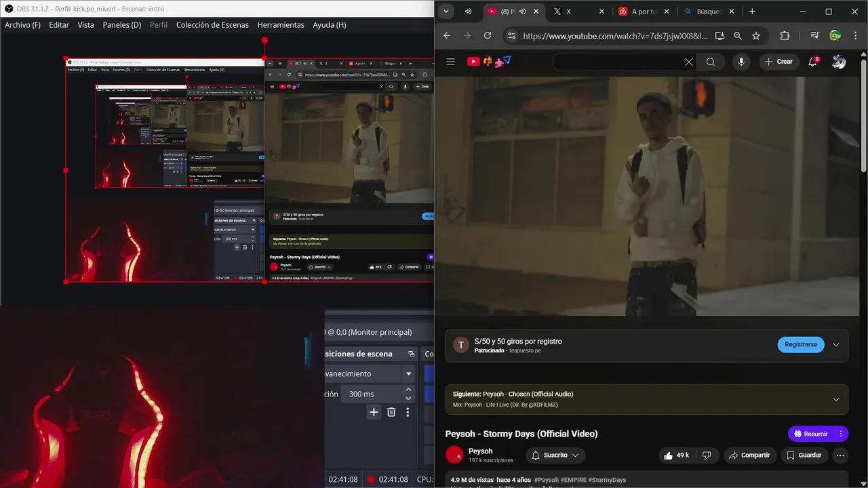Click the scrollbar down arrow
868x488 pixels.
click(864, 483)
